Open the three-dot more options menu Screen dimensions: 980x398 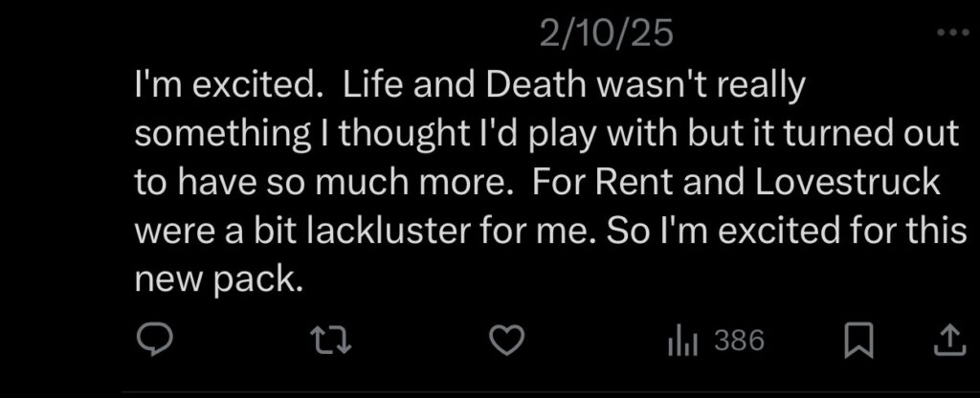click(x=953, y=34)
